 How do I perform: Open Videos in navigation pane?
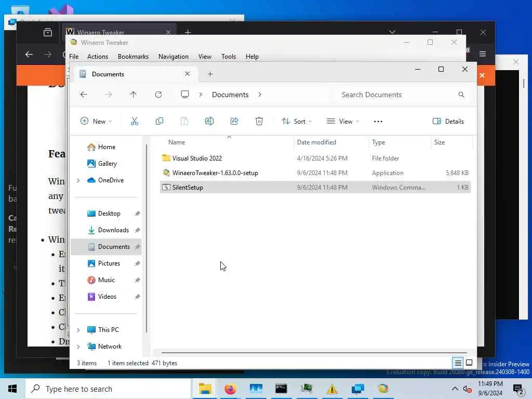tap(106, 297)
